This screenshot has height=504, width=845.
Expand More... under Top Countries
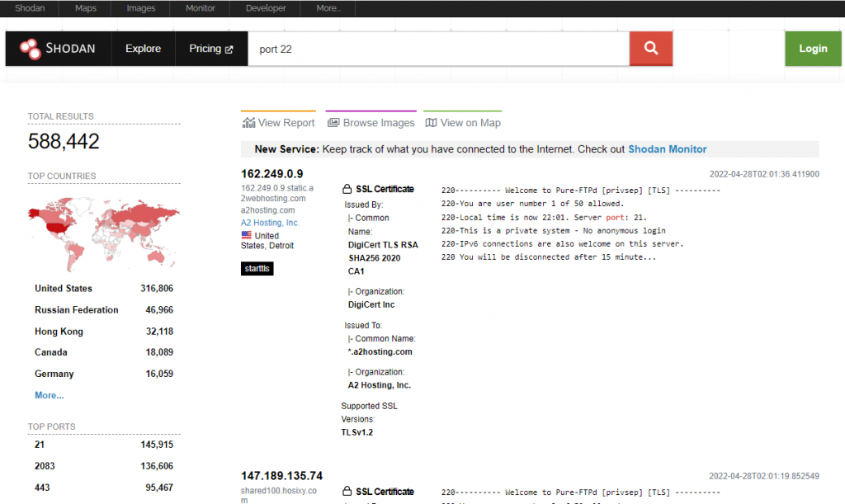click(x=49, y=395)
